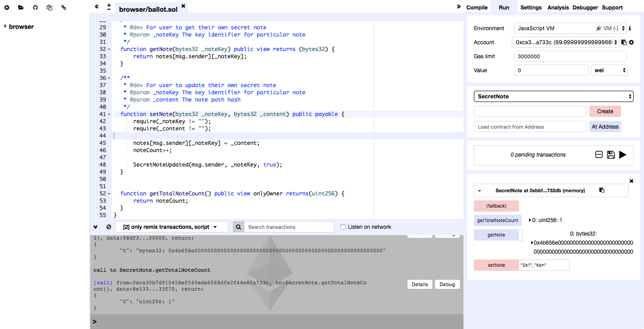Click code line 45 notes assignment
Image resolution: width=644 pixels, height=329 pixels.
[196, 143]
